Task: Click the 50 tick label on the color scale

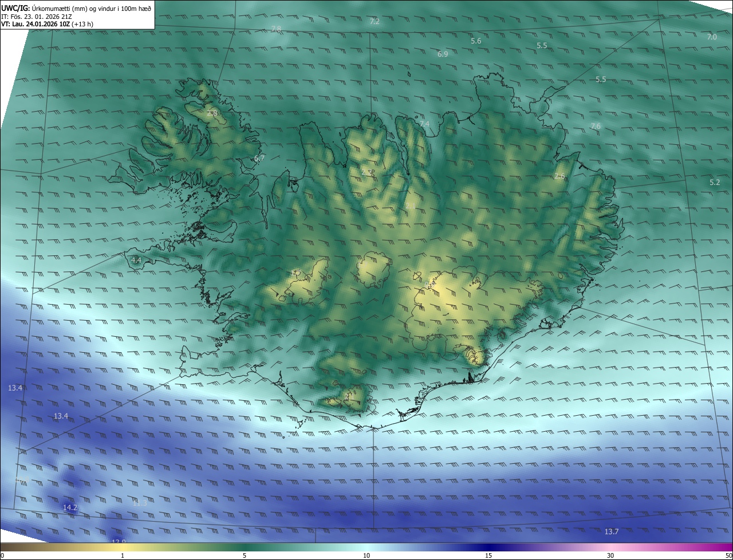Action: [728, 555]
